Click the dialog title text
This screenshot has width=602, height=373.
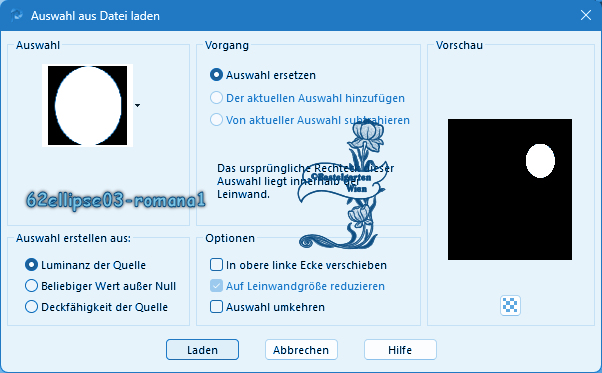tap(95, 16)
